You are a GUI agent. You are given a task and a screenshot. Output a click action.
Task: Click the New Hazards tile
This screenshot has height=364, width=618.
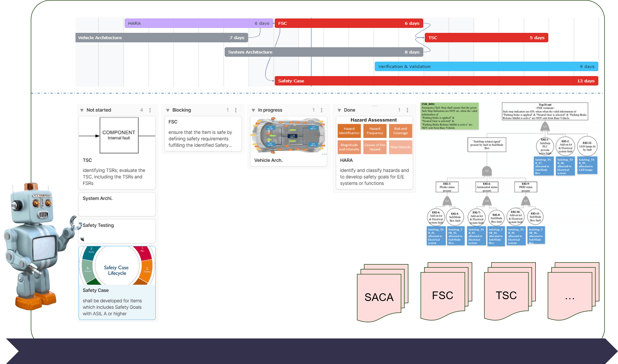pos(400,147)
